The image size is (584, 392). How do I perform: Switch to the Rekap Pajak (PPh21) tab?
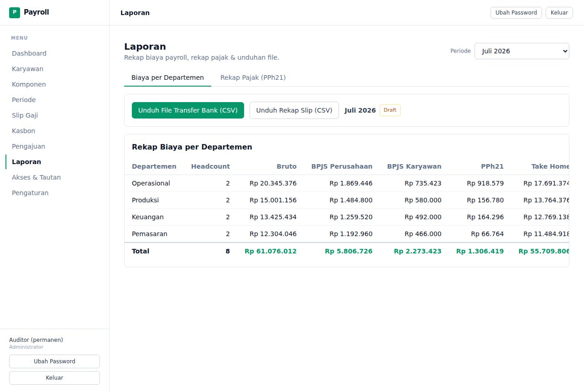(253, 77)
